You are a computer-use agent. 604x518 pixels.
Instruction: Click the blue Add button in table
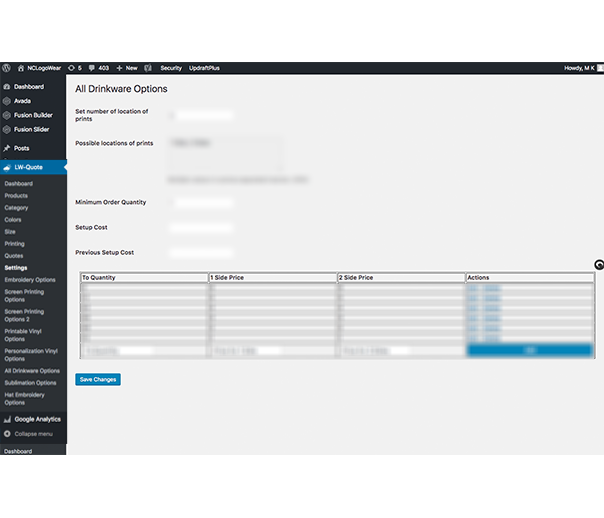point(529,351)
